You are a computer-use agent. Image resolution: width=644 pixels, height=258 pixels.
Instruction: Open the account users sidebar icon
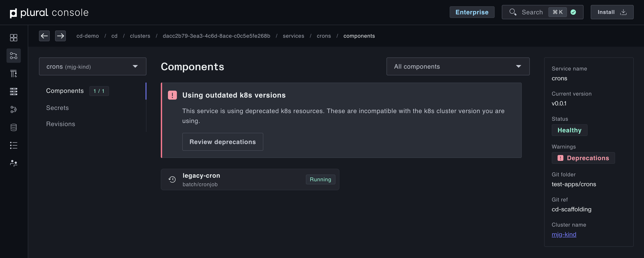click(13, 163)
